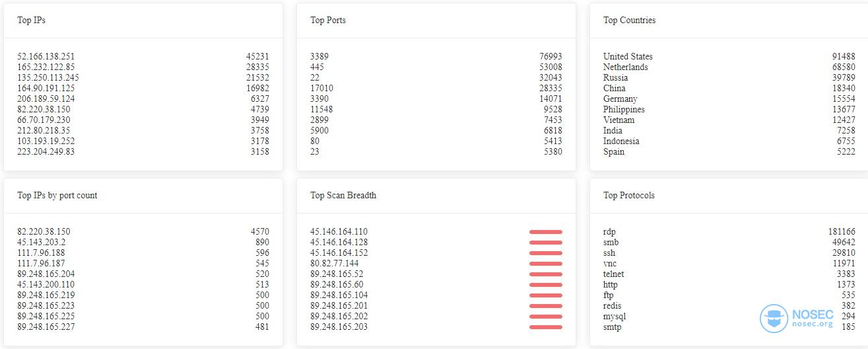Select United States in Top Countries
The image size is (868, 349).
pos(628,57)
